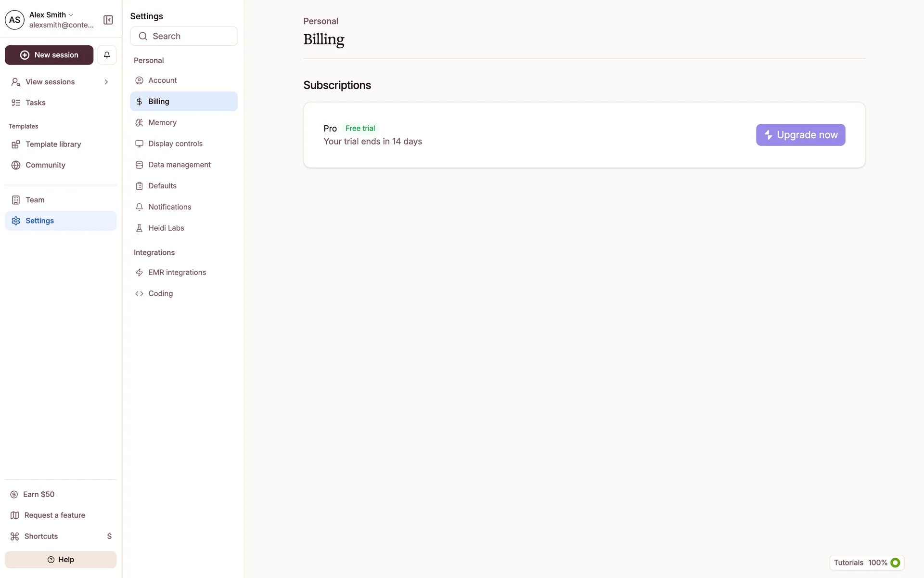Click the Coding brackets icon
Image resolution: width=924 pixels, height=578 pixels.
pyautogui.click(x=139, y=294)
